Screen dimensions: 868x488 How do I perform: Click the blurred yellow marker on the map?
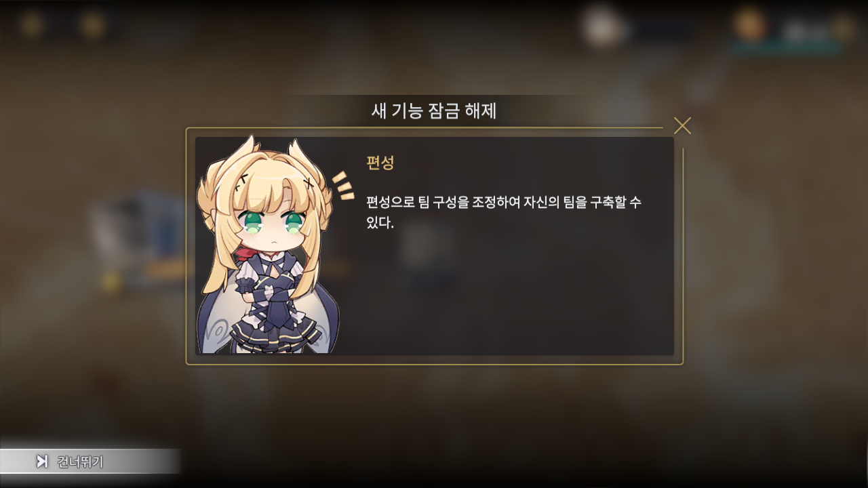pyautogui.click(x=110, y=279)
